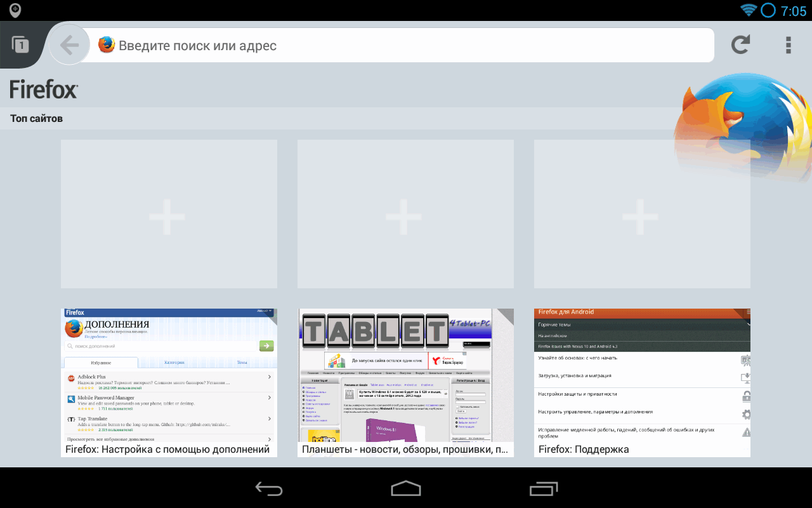Tap the Android Back navigation button

pyautogui.click(x=269, y=488)
